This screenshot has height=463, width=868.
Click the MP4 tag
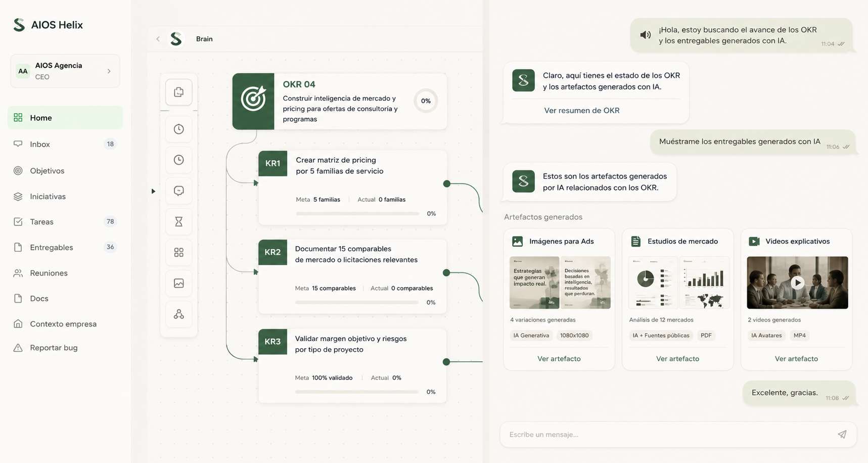[800, 336]
